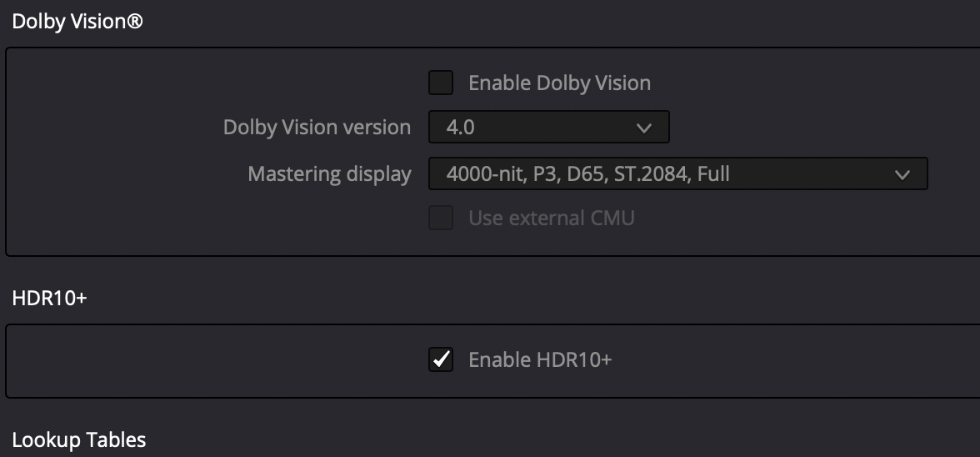Image resolution: width=980 pixels, height=457 pixels.
Task: Open the Mastering display dropdown
Action: pos(677,174)
